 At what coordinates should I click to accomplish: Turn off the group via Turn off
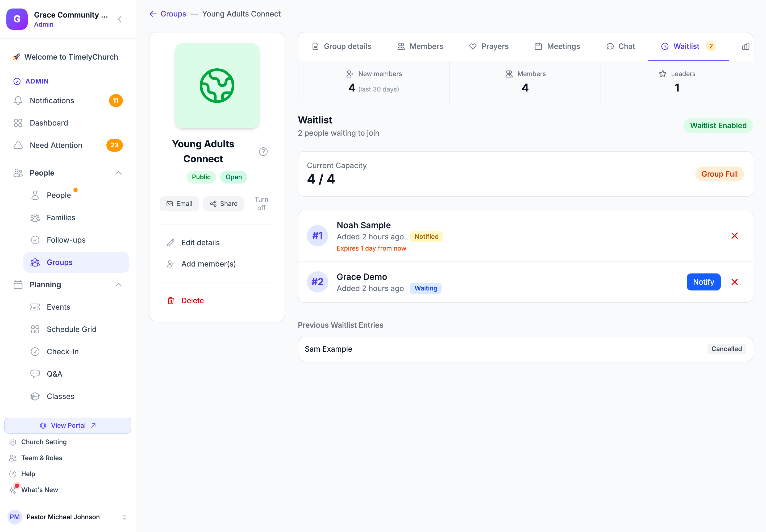261,204
